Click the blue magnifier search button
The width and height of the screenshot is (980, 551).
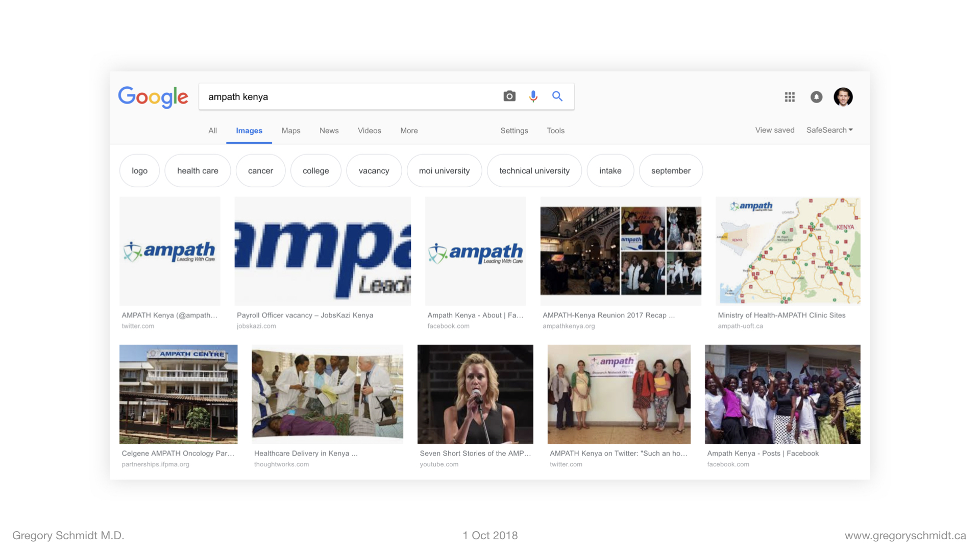coord(557,96)
